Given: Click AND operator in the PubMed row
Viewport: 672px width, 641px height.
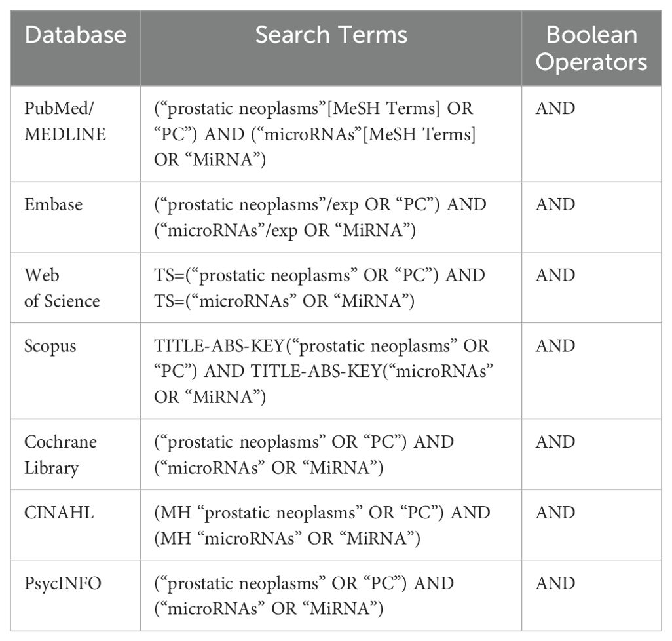Looking at the screenshot, I should click(555, 109).
